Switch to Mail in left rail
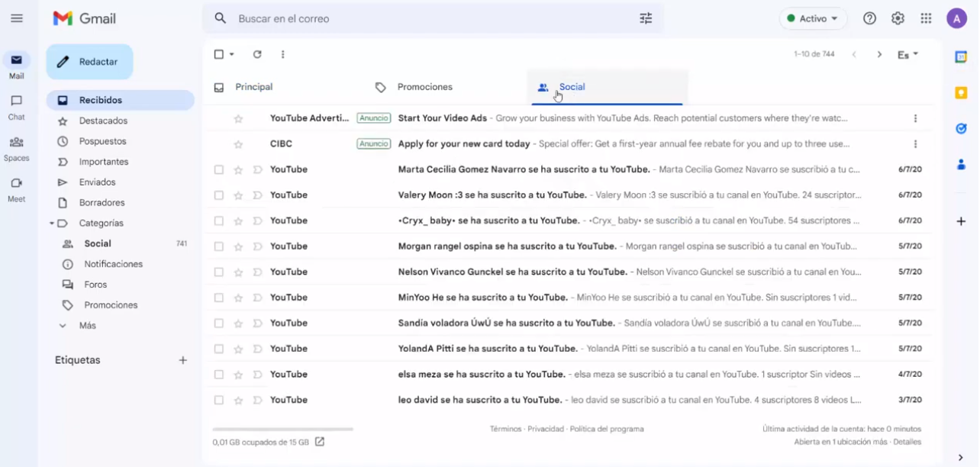 tap(16, 66)
